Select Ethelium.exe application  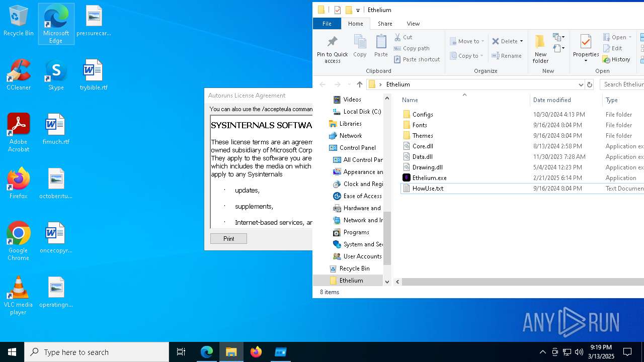pos(429,178)
